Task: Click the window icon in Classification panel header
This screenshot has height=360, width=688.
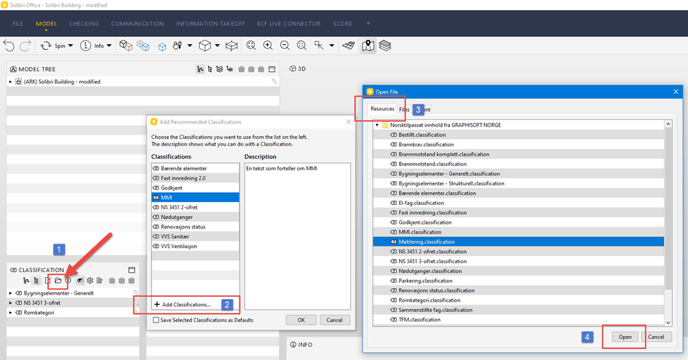Action: click(132, 270)
